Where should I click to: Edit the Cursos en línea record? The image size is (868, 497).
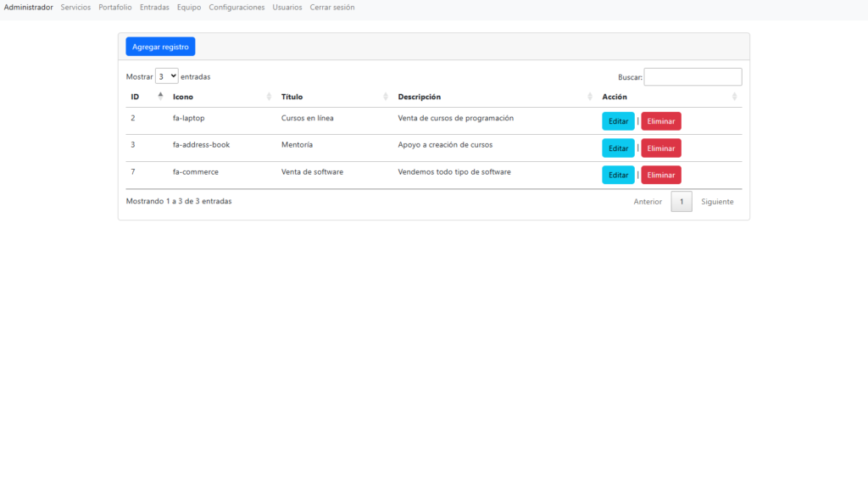pyautogui.click(x=618, y=121)
